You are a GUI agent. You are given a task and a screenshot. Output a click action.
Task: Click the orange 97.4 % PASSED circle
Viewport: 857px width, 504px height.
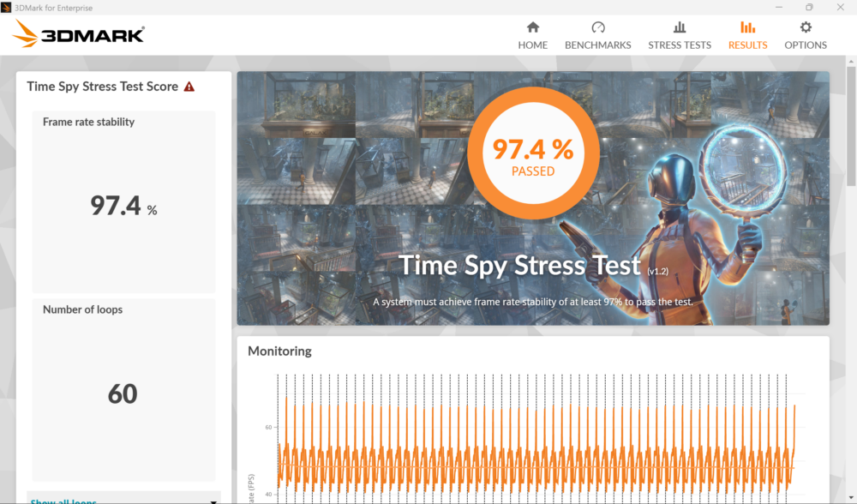point(533,153)
